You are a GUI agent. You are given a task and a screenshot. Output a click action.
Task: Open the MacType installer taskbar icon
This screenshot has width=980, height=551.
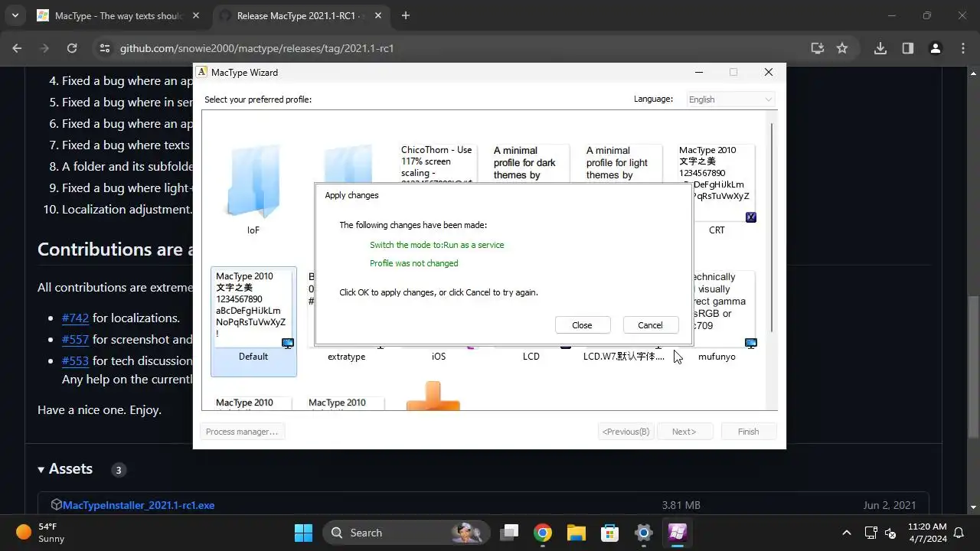point(678,533)
